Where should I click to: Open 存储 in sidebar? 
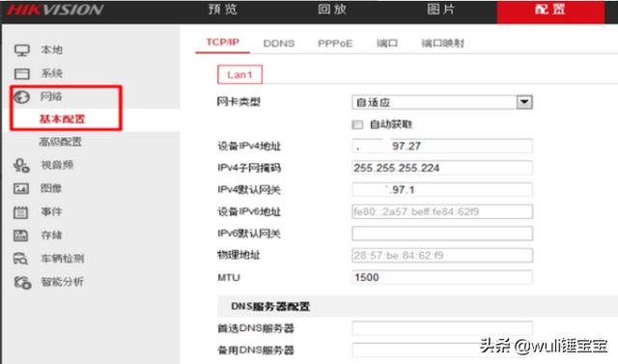[x=51, y=236]
